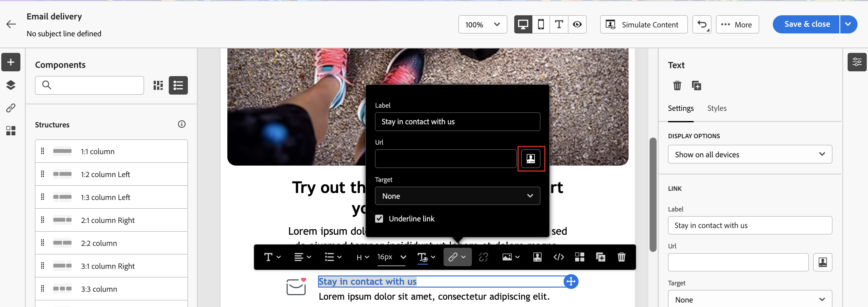
Task: Open the layers navigation tree icon
Action: 11,85
